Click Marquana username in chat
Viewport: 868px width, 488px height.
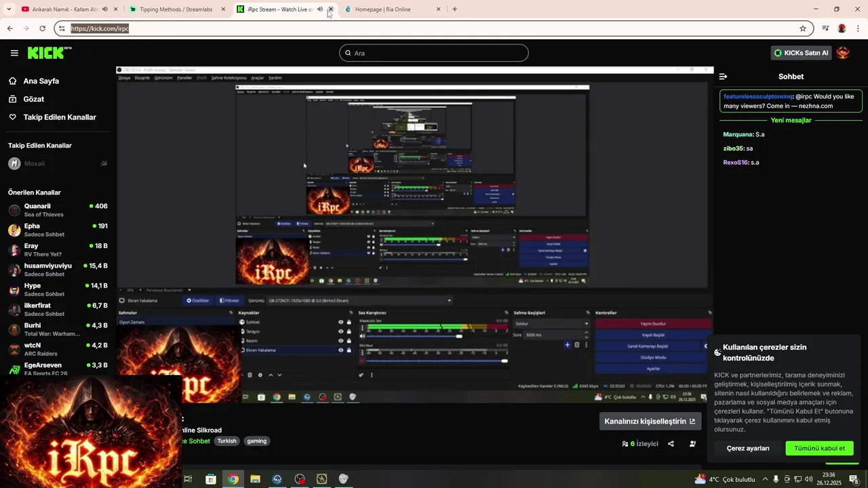point(738,134)
